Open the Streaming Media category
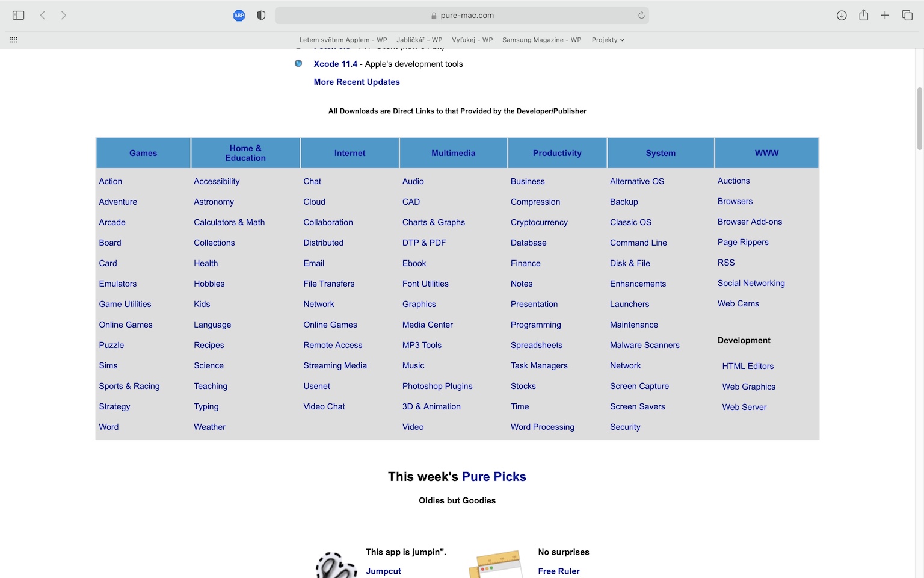This screenshot has height=578, width=924. pos(334,365)
